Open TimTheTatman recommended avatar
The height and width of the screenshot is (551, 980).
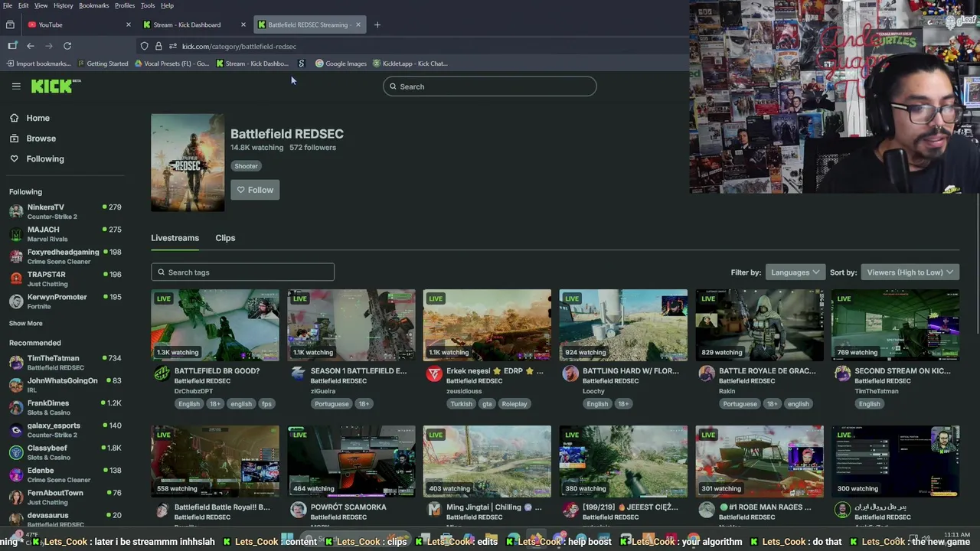[x=16, y=362]
